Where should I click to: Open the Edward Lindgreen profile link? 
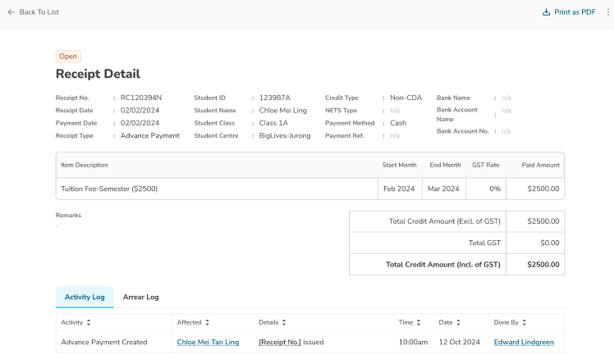[524, 342]
